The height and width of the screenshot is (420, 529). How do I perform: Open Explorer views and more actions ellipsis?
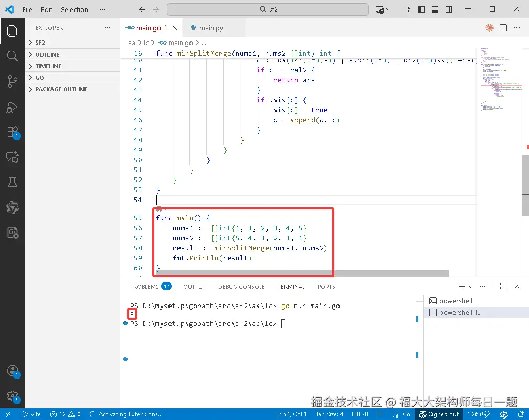pyautogui.click(x=108, y=28)
